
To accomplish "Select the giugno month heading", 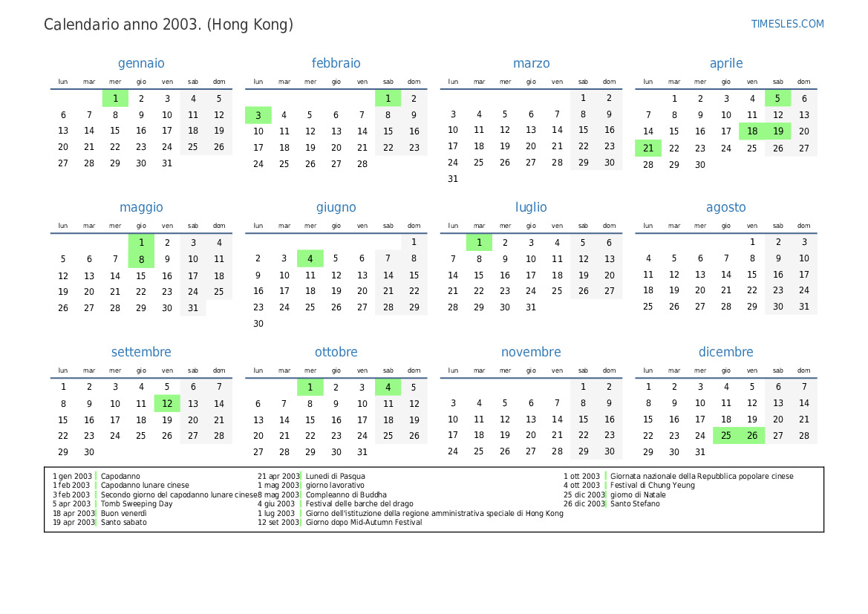I will [336, 207].
